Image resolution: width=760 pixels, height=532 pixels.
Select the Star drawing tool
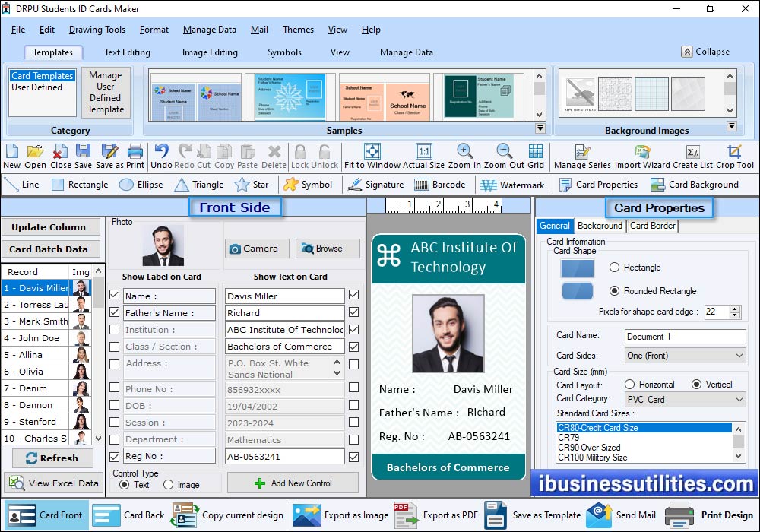click(x=253, y=184)
